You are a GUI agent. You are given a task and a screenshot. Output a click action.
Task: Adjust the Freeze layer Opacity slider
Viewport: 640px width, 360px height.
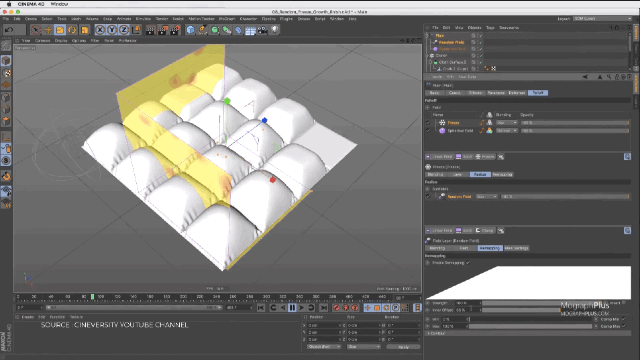(x=575, y=122)
